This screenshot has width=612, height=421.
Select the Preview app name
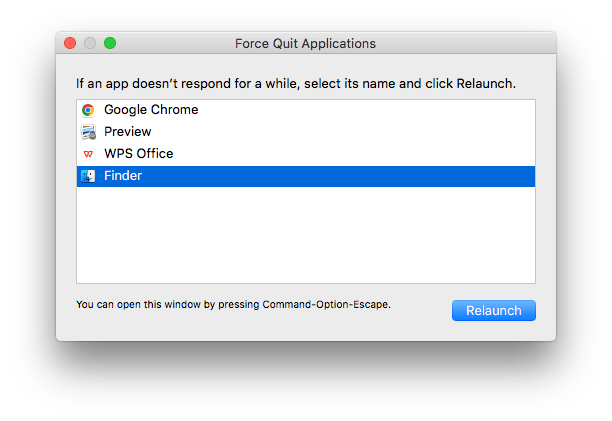click(x=128, y=132)
